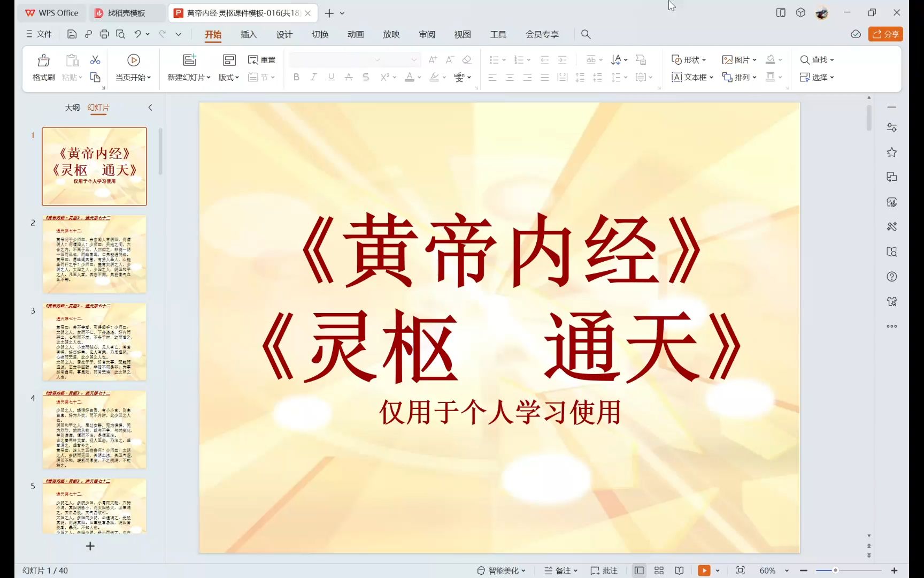The width and height of the screenshot is (924, 578).
Task: Click the Clear formatting eraser icon
Action: [467, 59]
